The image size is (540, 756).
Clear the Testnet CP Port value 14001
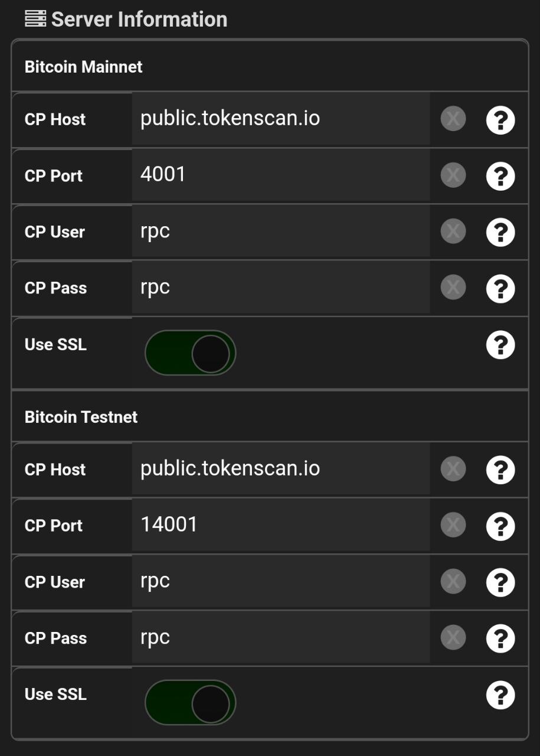tap(453, 525)
